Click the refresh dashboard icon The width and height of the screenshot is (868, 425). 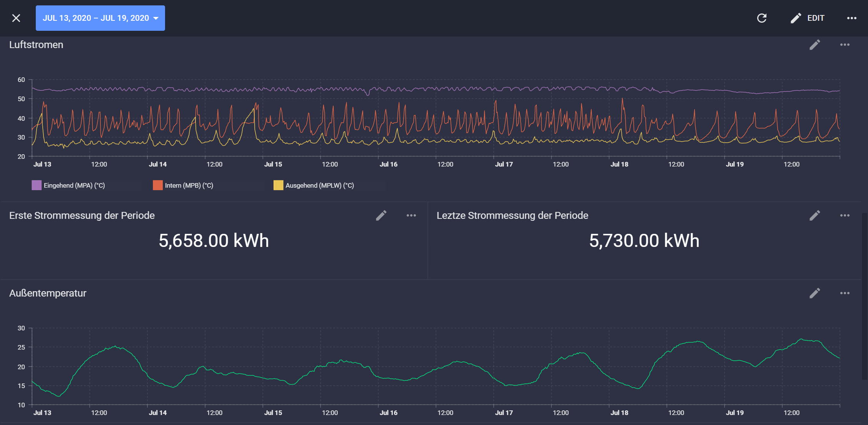761,18
